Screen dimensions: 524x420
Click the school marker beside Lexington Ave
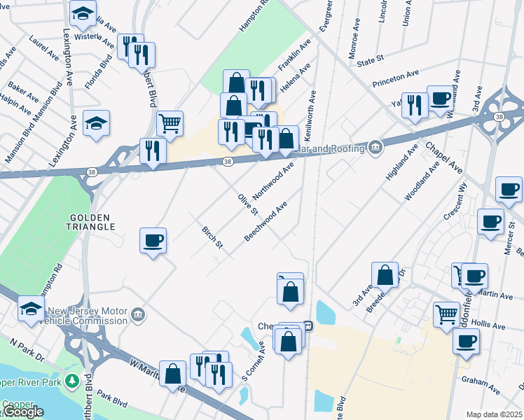tap(96, 125)
